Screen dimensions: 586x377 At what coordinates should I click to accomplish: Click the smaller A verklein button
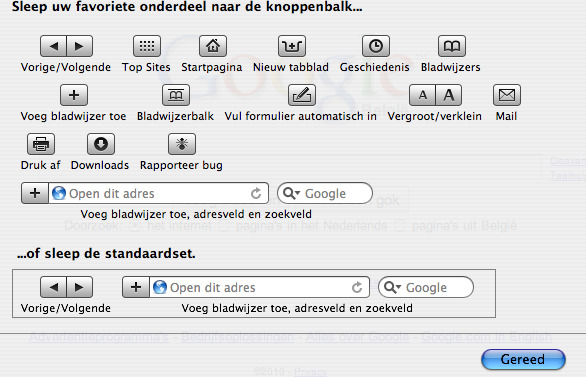click(x=422, y=95)
